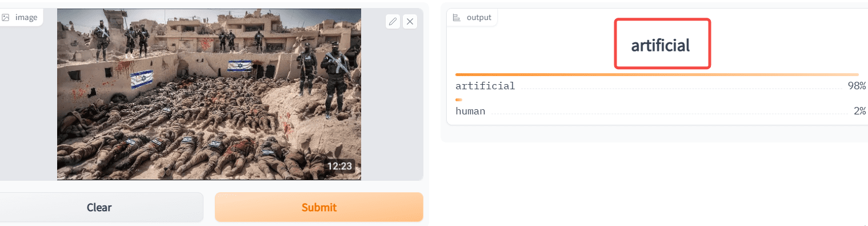Click the chart icon beside output label
The width and height of the screenshot is (868, 226).
[x=456, y=17]
